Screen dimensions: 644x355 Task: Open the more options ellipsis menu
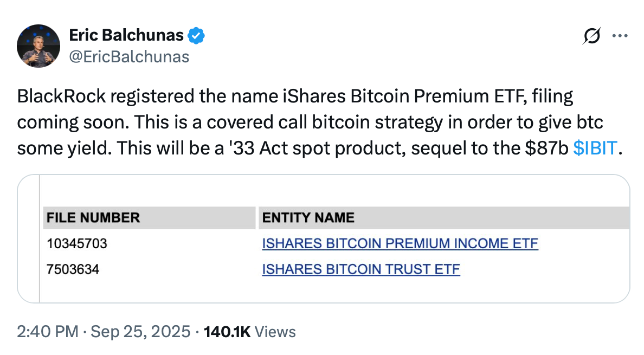(620, 35)
